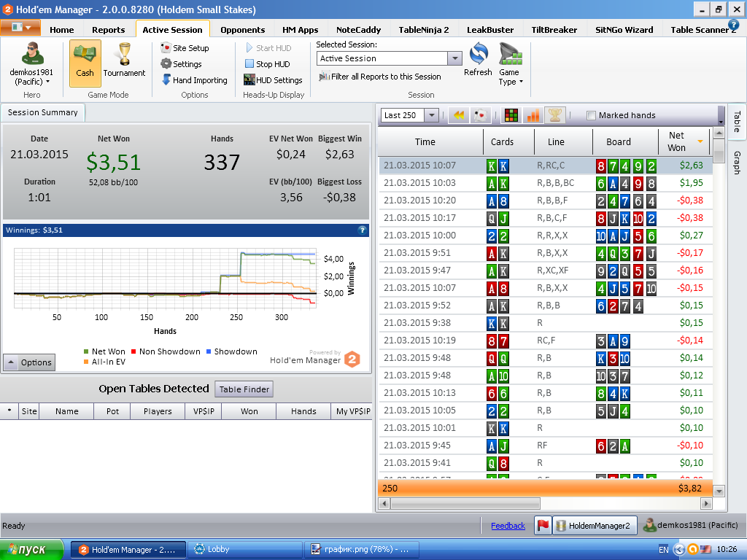Open the Selected Session dropdown
The height and width of the screenshot is (560, 747).
click(x=455, y=58)
